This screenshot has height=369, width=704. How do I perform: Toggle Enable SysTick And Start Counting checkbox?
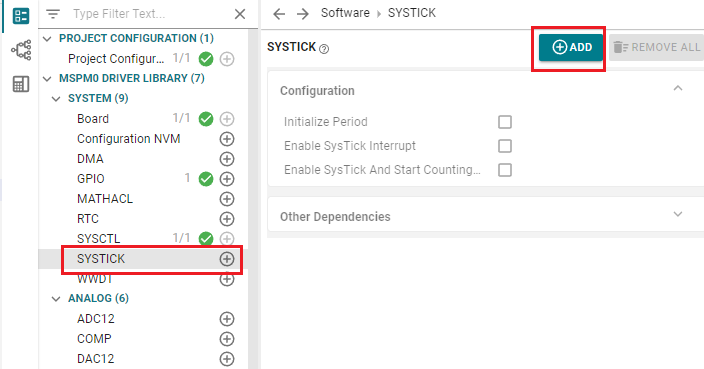pos(505,170)
